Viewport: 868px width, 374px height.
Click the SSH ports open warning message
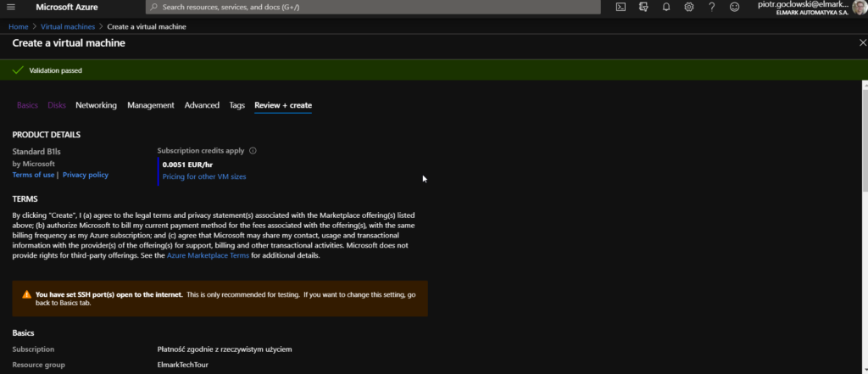225,299
